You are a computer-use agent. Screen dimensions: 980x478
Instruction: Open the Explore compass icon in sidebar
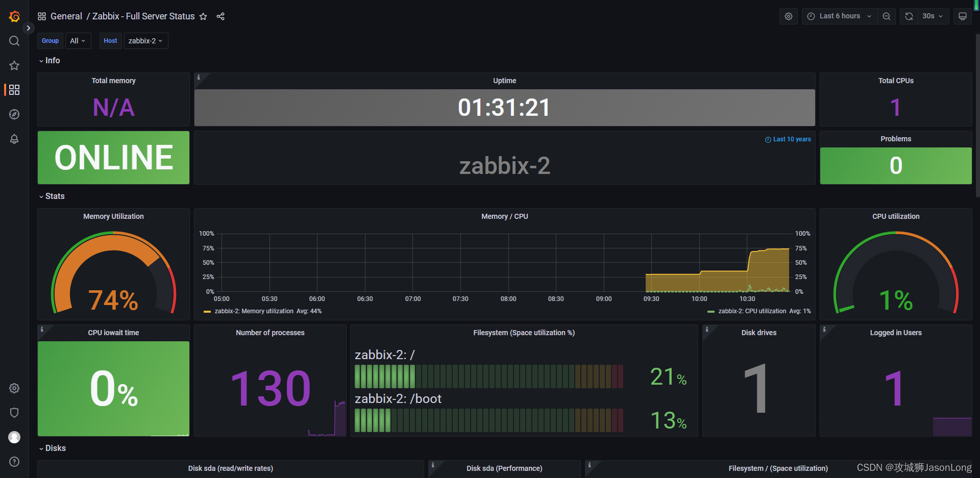pyautogui.click(x=14, y=114)
